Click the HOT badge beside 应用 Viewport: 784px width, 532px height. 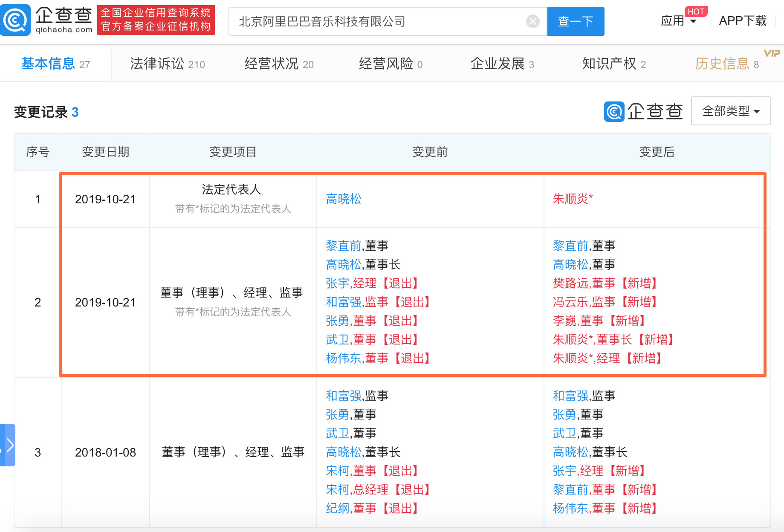696,12
